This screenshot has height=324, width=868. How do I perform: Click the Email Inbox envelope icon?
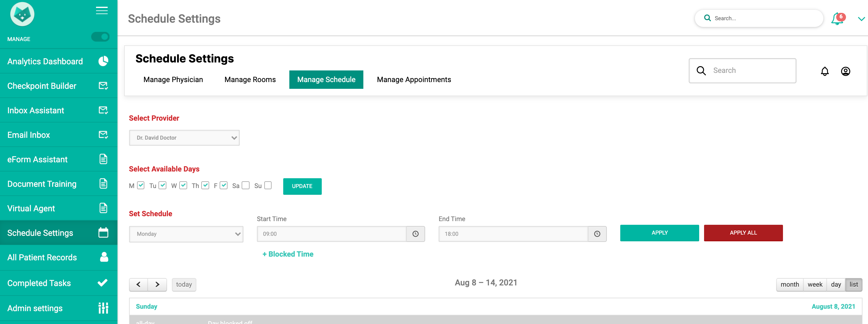[103, 135]
